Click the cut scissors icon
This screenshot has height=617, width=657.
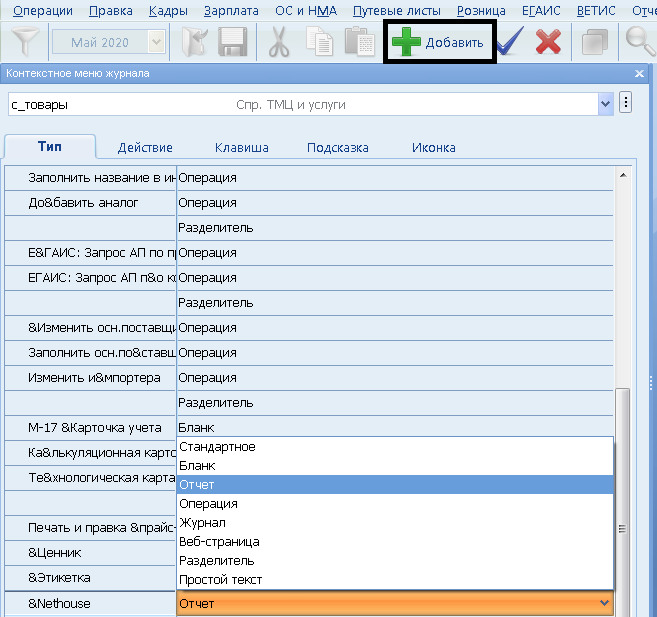click(x=278, y=42)
